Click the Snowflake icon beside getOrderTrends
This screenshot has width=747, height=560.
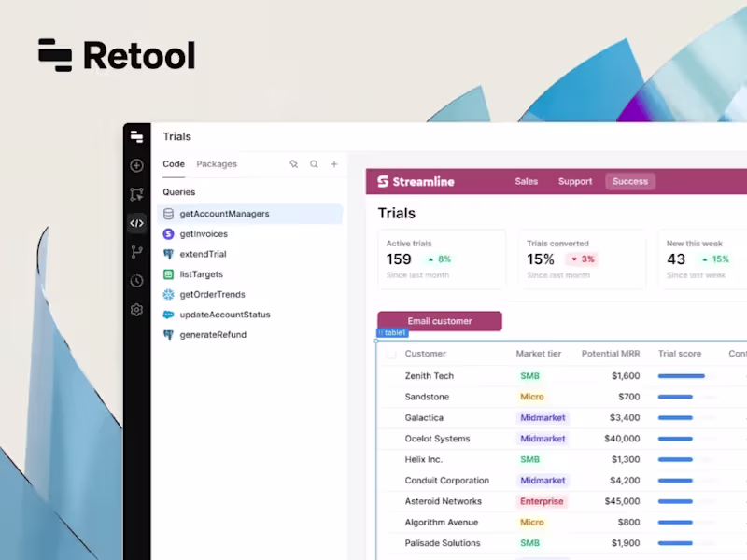tap(168, 294)
